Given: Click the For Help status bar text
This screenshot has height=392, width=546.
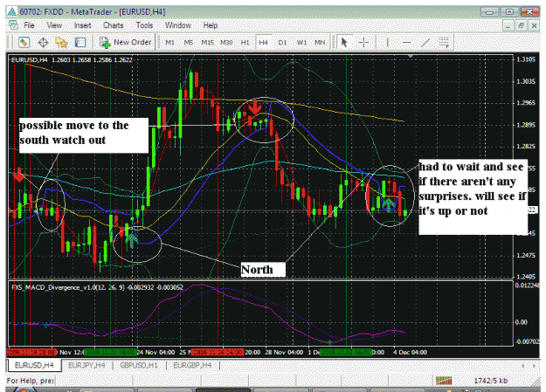Looking at the screenshot, I should (x=31, y=381).
